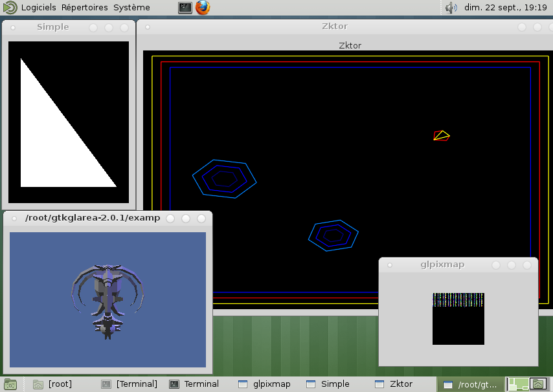The width and height of the screenshot is (553, 392).
Task: Activate the Zktor taskbar entry
Action: (395, 384)
